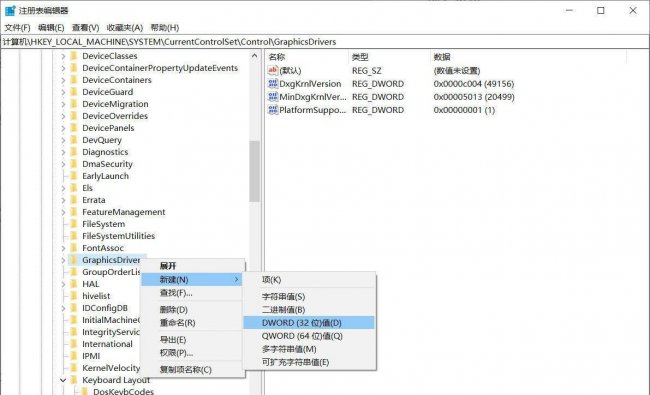Click the MinDxgKrnlVer DWORD value icon
The image size is (650, 395).
273,97
